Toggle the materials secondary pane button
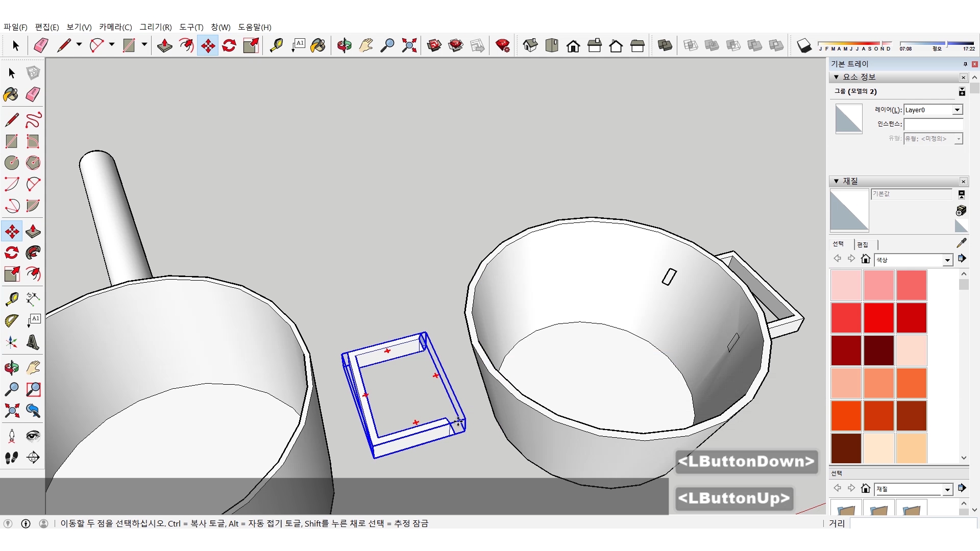This screenshot has width=980, height=551. pyautogui.click(x=962, y=194)
